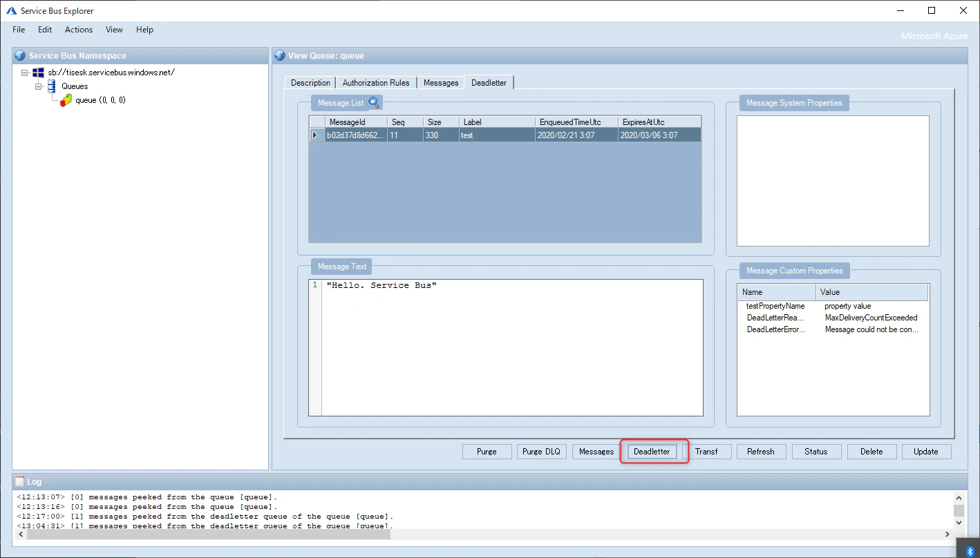Viewport: 980px width, 558px height.
Task: Select the message ID cell b02d37d8d662...
Action: point(355,135)
